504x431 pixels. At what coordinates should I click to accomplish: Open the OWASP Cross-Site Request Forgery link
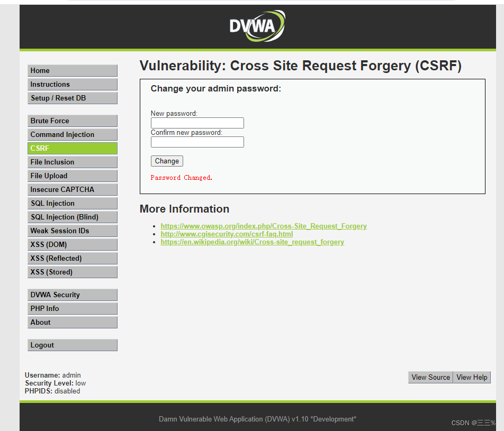[x=264, y=226]
